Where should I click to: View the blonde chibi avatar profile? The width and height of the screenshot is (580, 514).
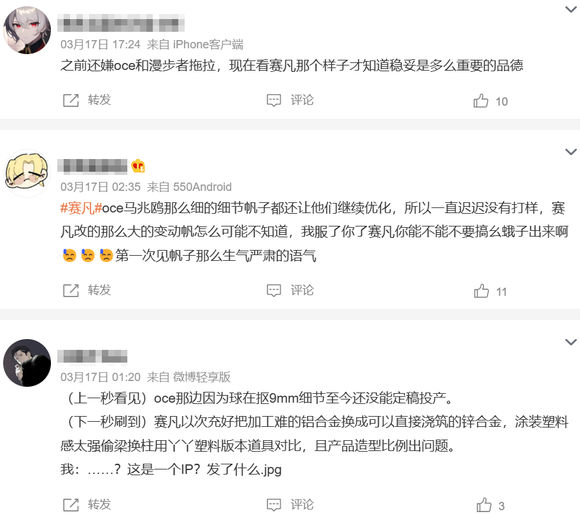coord(27,173)
